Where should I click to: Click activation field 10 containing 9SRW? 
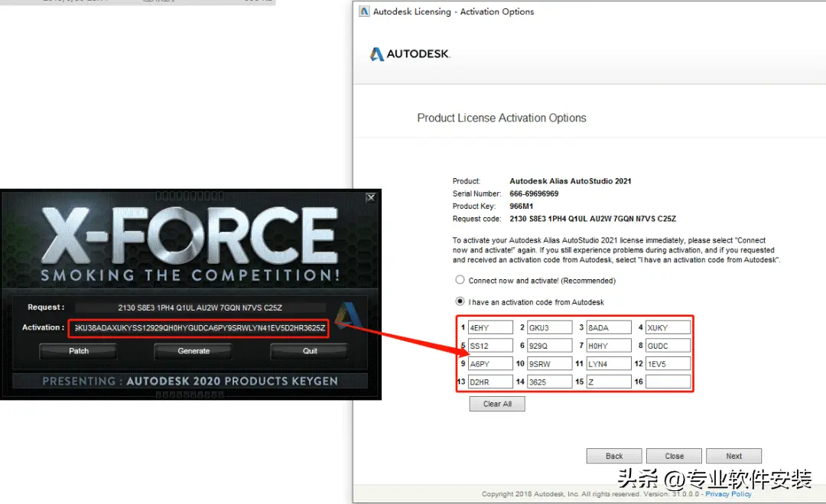549,363
